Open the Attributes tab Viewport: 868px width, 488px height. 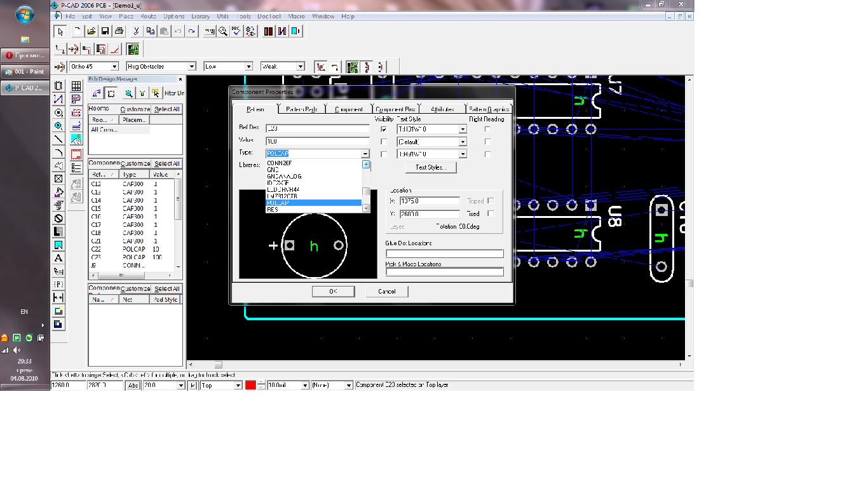pos(442,109)
